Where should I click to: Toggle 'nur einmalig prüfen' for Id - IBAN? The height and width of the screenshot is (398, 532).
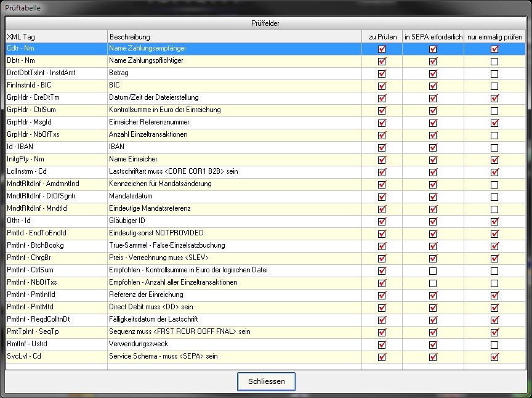click(x=494, y=148)
